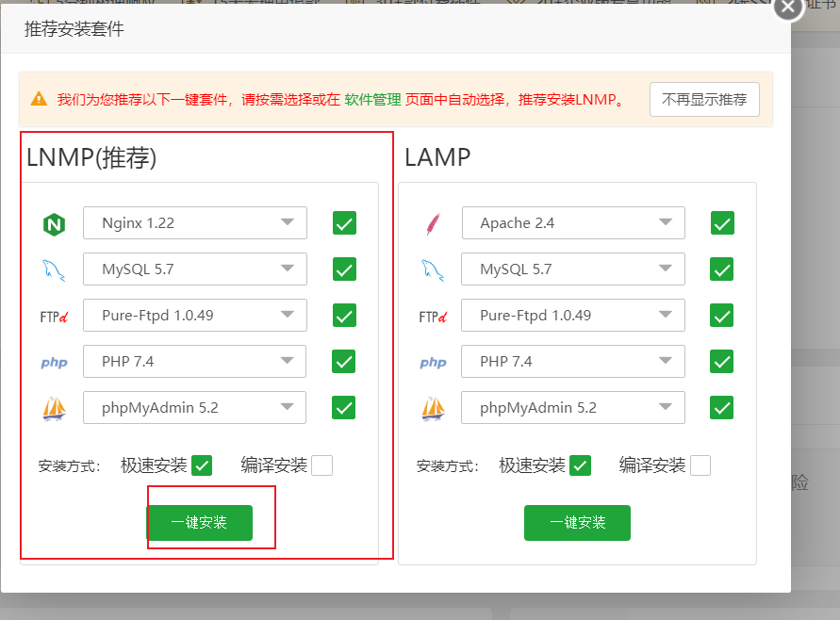Uncheck Nginx 1.22 in LNMP
Screen dimensions: 840x620
(344, 222)
